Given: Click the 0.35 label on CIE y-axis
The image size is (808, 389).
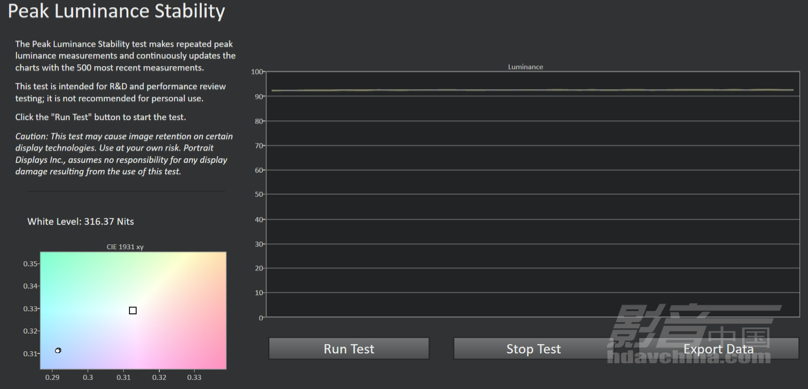Looking at the screenshot, I should coord(30,264).
